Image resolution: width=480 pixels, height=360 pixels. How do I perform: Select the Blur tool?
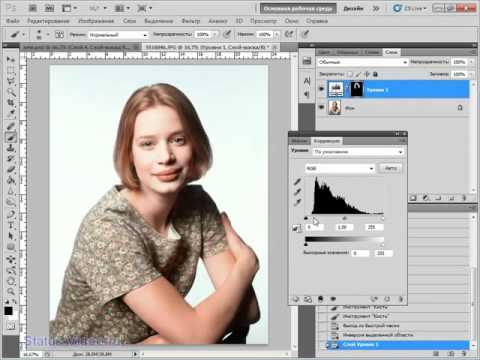coord(11,191)
